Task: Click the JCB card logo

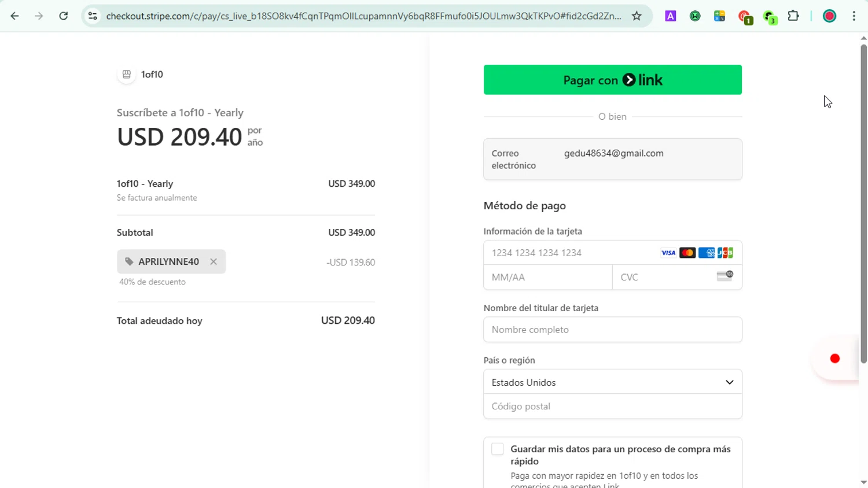Action: coord(725,253)
